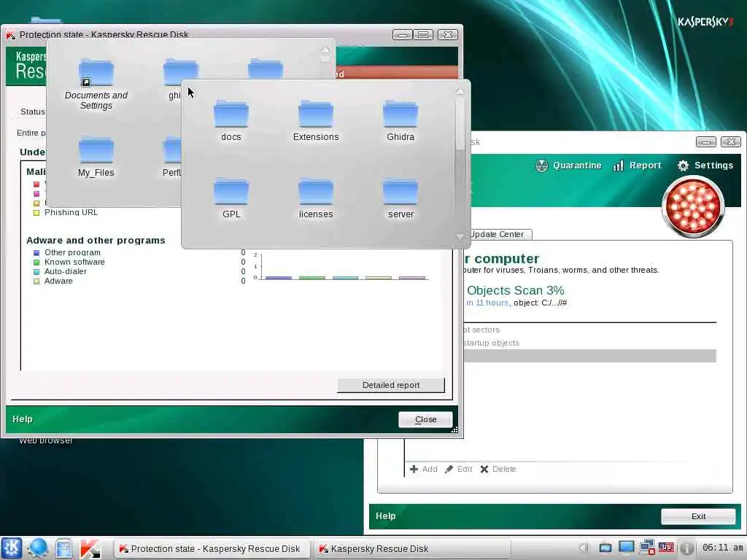Click the Delete scan object button
This screenshot has height=560, width=747.
coord(498,469)
